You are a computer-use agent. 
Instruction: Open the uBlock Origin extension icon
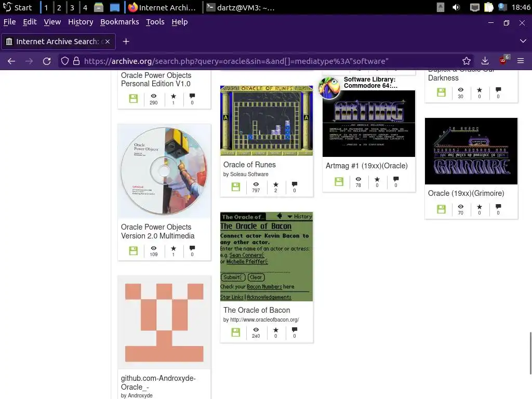[503, 60]
